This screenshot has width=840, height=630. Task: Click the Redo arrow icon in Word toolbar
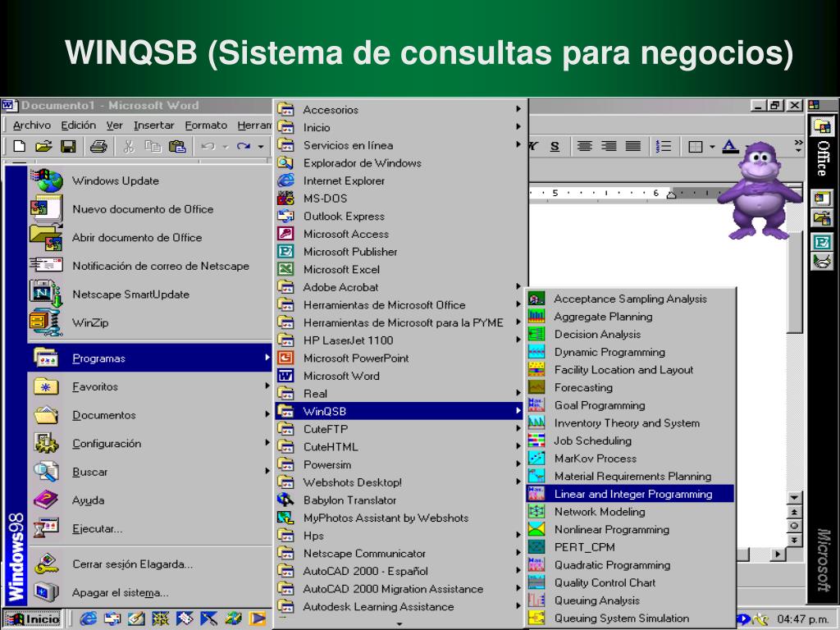[x=244, y=146]
